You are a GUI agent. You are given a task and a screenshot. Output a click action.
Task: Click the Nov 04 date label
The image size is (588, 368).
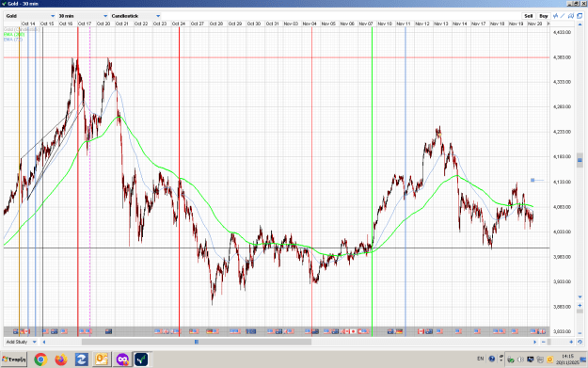point(310,24)
